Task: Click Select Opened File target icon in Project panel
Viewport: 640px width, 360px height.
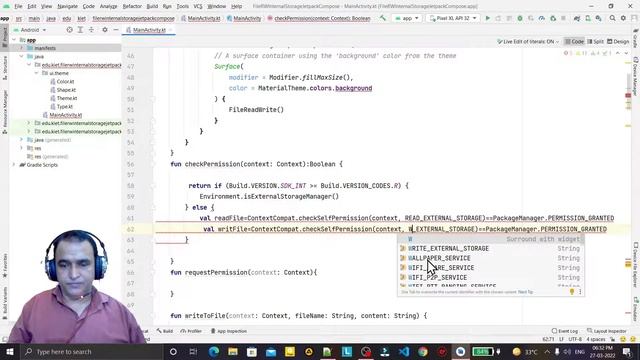Action: pyautogui.click(x=69, y=30)
